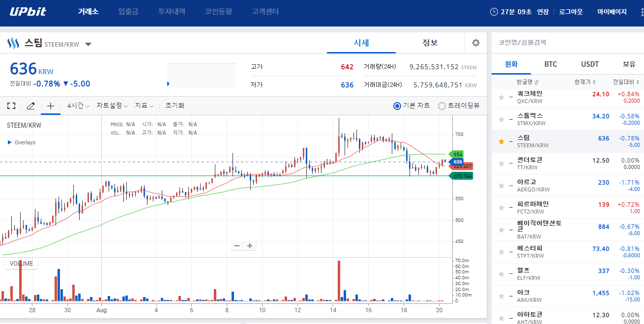Select 트레이딩뷰 radio button
This screenshot has width=644, height=324.
(442, 106)
